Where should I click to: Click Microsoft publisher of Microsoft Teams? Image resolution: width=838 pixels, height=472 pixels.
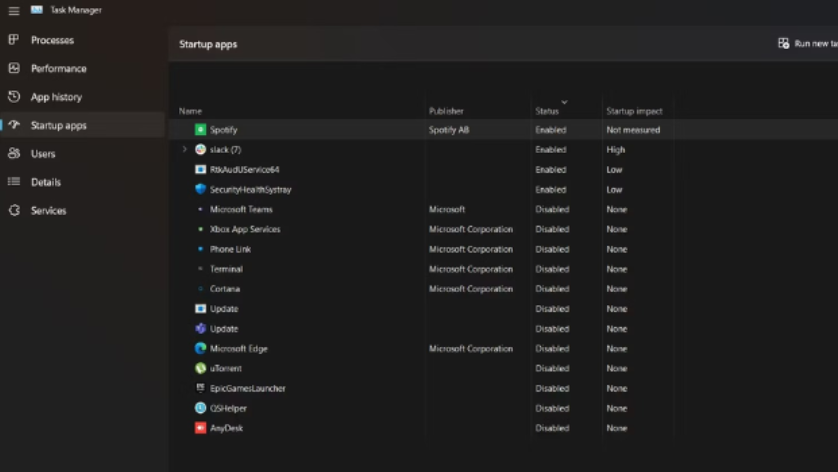pyautogui.click(x=447, y=209)
